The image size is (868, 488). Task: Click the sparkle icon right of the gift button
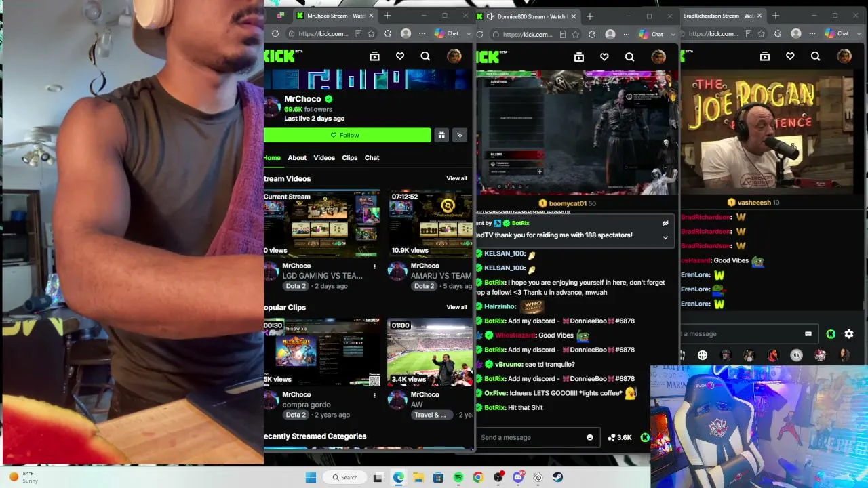click(x=460, y=135)
